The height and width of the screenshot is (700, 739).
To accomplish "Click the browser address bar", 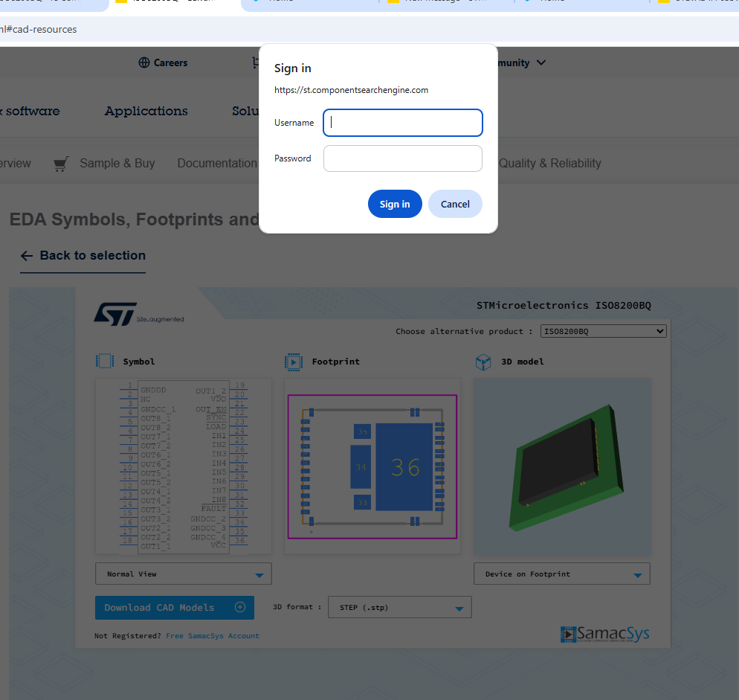I will 369,29.
